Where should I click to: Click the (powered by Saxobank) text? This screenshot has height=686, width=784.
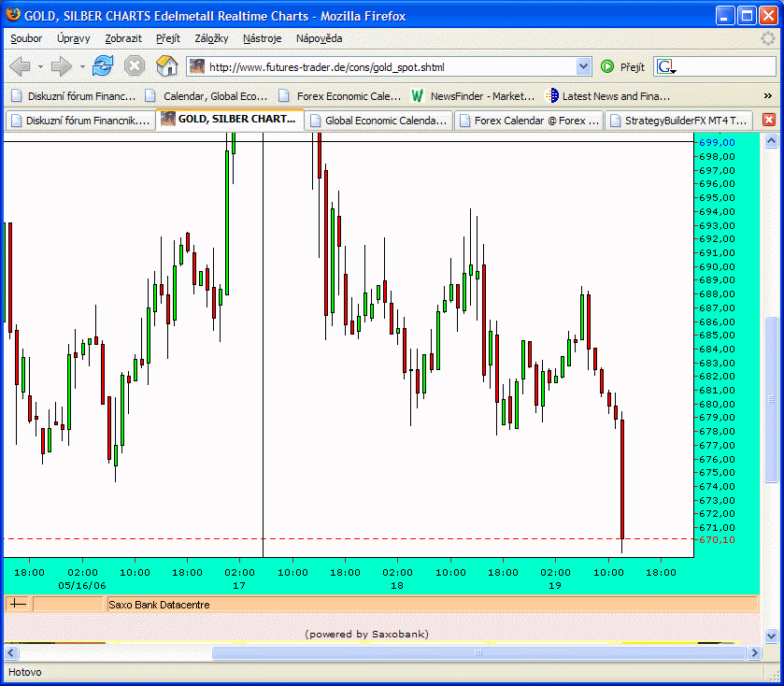click(x=366, y=634)
